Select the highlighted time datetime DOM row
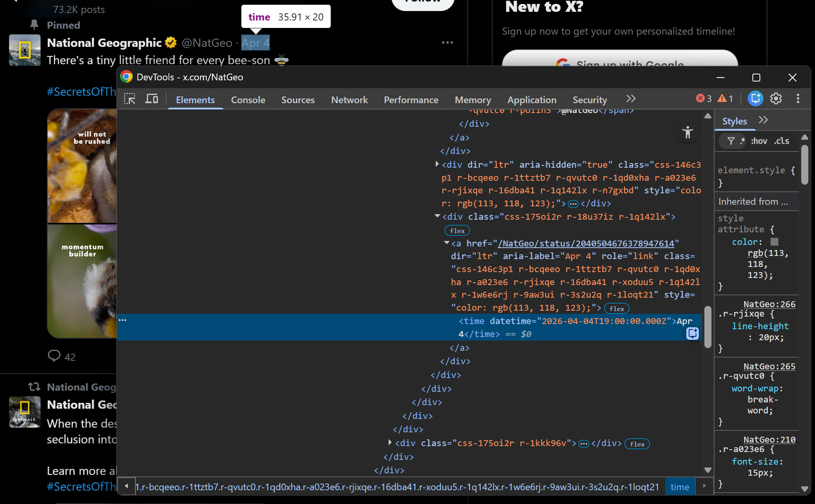The width and height of the screenshot is (815, 504). tap(409, 327)
